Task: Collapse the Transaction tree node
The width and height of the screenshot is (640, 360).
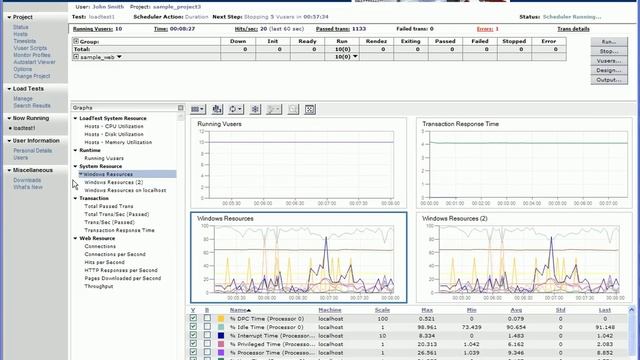Action: [75, 198]
